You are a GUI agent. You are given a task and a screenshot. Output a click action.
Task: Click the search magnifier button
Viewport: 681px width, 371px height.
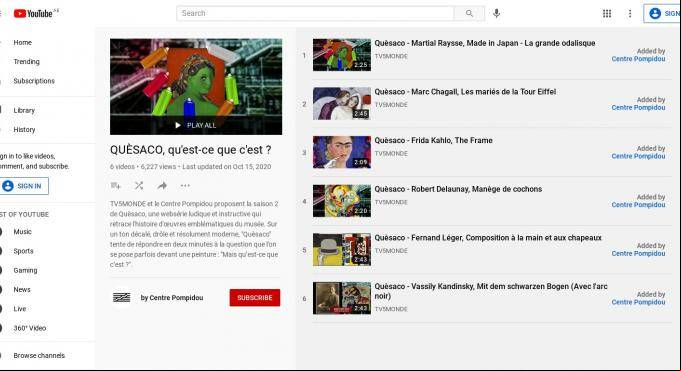point(469,13)
